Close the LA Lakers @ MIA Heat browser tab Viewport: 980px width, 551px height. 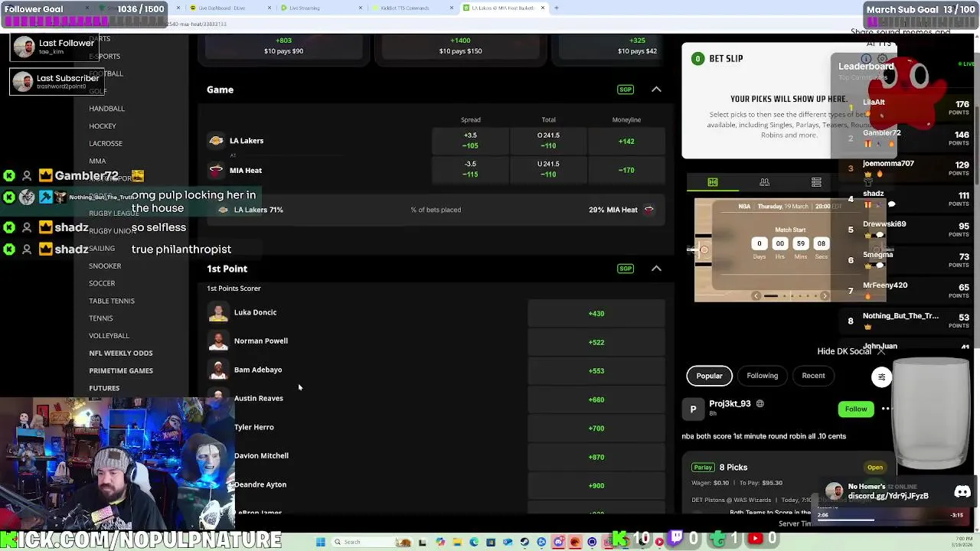543,8
